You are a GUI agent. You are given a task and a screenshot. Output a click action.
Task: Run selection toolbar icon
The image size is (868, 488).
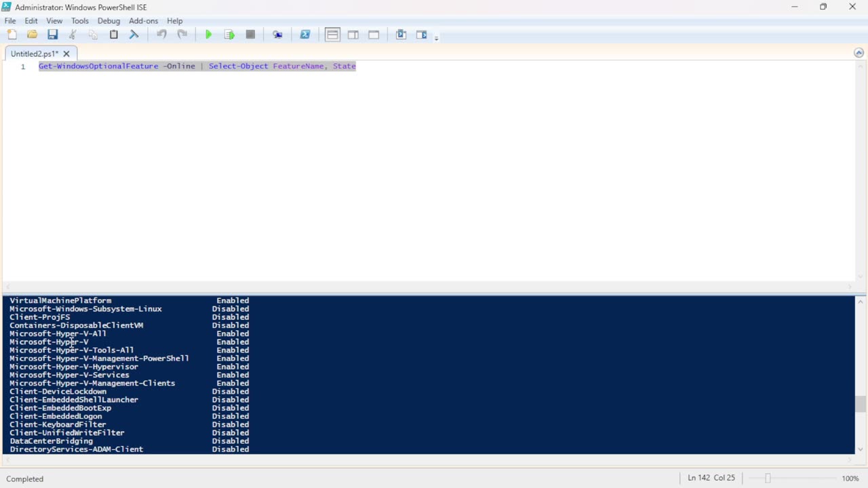[x=229, y=35]
